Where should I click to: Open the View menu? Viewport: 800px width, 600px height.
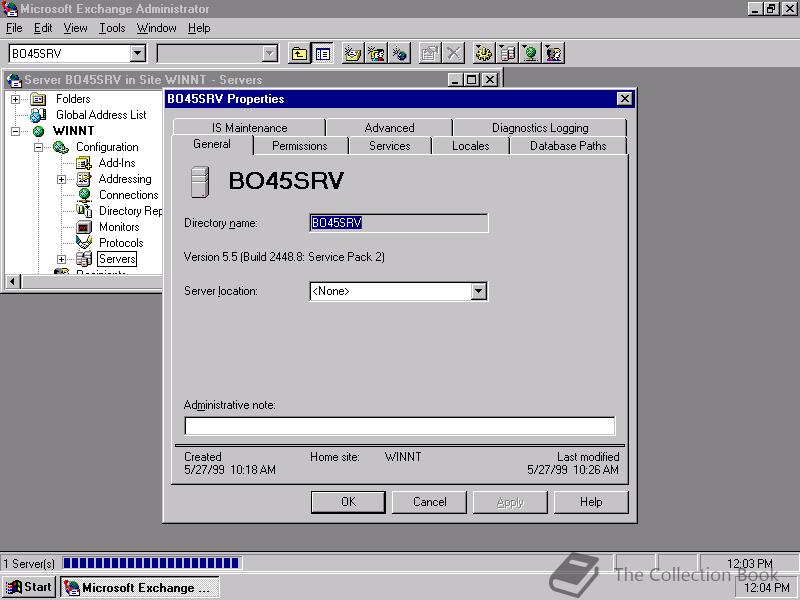click(x=75, y=28)
